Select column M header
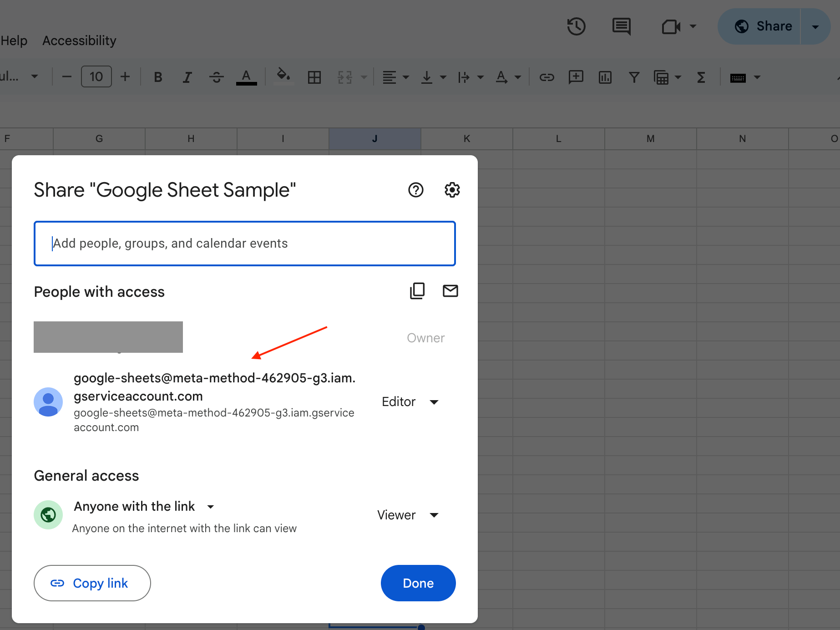This screenshot has width=840, height=630. (x=650, y=138)
